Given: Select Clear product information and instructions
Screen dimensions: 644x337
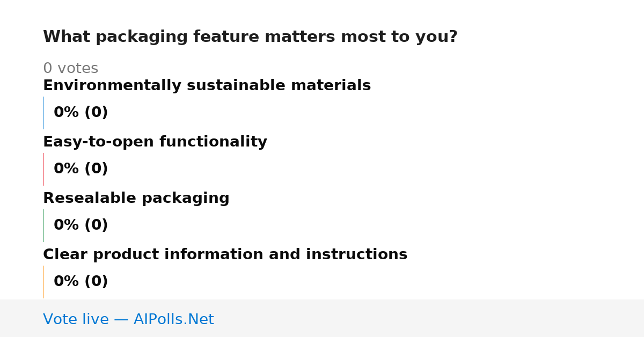Looking at the screenshot, I should point(225,254).
